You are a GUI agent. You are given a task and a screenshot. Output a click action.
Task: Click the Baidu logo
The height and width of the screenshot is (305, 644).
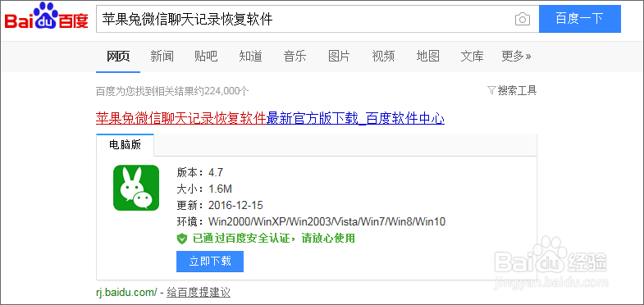pyautogui.click(x=47, y=16)
